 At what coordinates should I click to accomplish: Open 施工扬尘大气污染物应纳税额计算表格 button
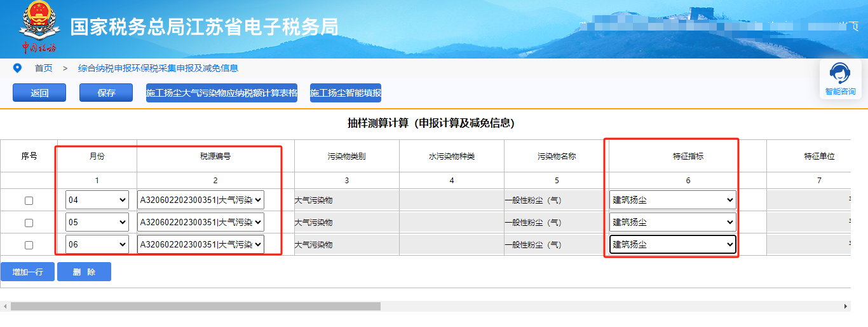tap(222, 93)
